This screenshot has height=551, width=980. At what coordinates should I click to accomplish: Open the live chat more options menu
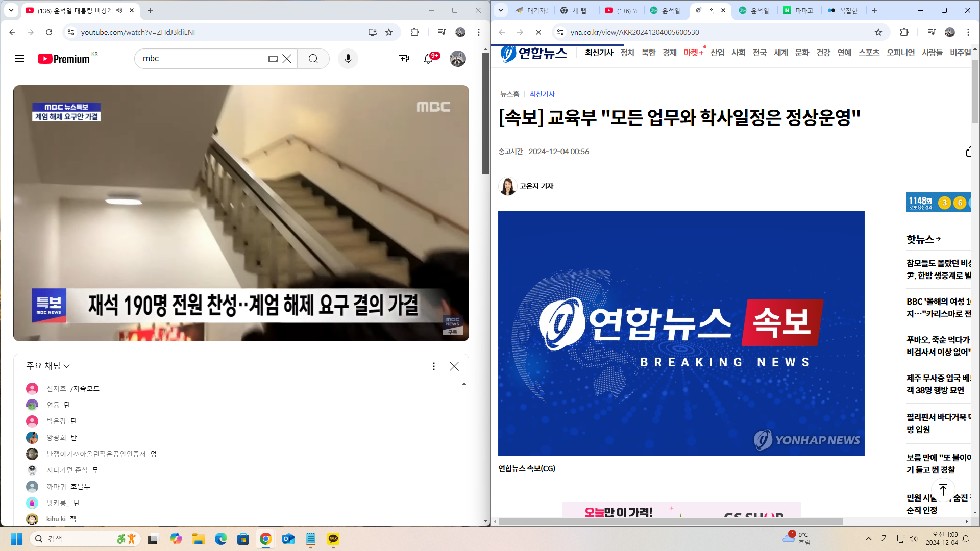coord(434,366)
